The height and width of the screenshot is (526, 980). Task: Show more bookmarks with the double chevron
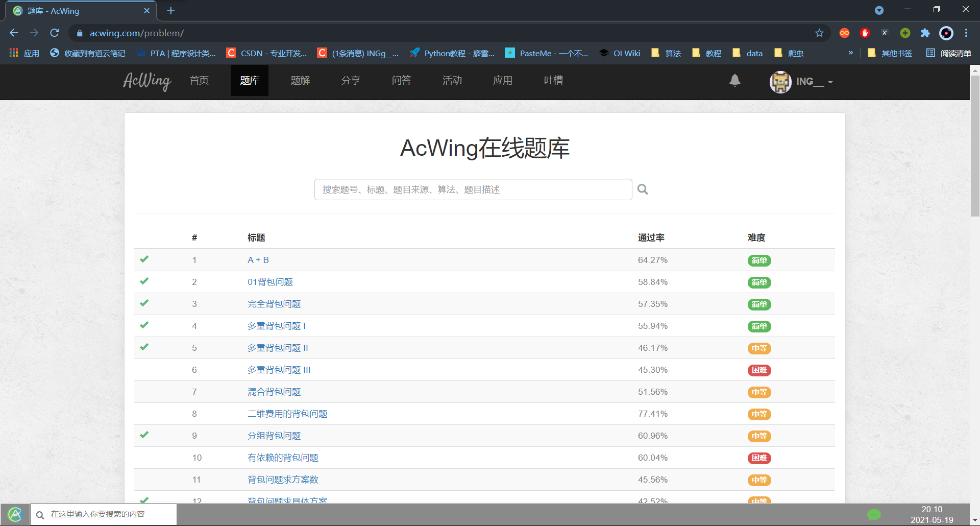click(x=851, y=53)
